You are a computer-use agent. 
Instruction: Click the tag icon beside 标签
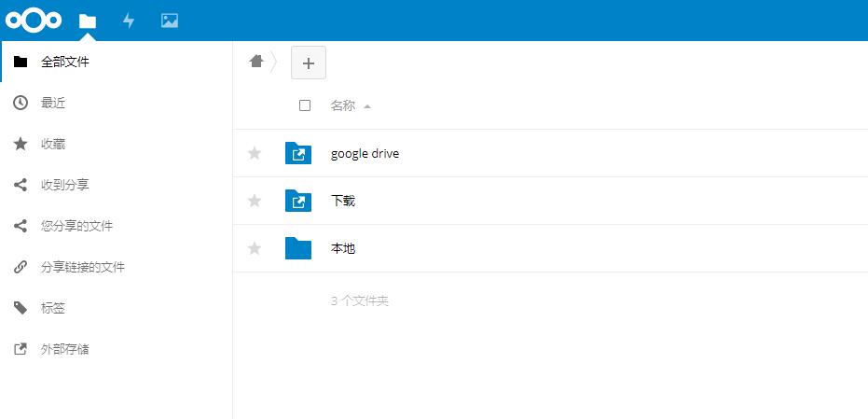pos(21,308)
